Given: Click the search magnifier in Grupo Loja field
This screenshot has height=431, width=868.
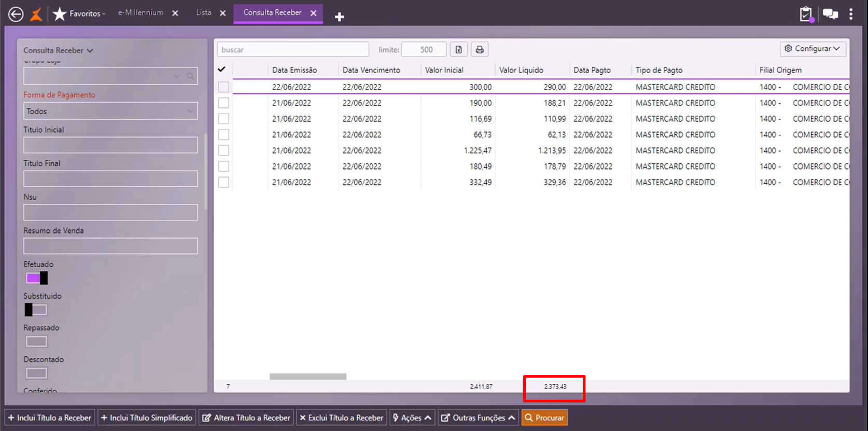Looking at the screenshot, I should point(190,76).
